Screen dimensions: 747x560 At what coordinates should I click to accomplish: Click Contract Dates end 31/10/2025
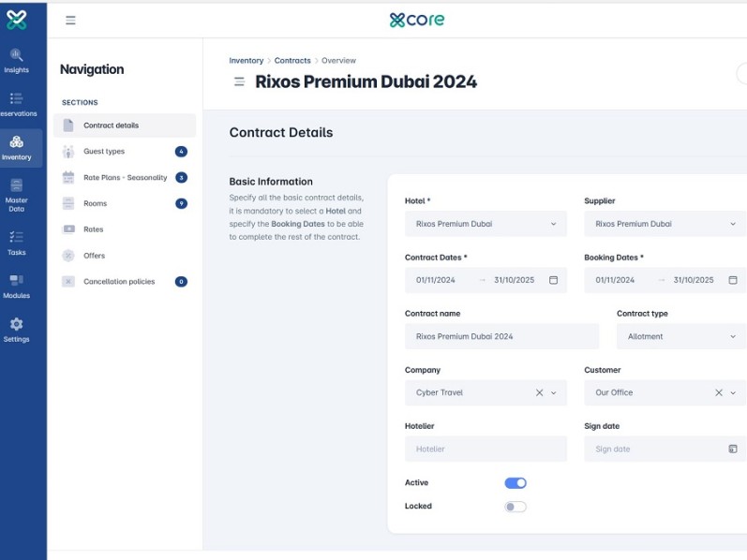point(514,280)
